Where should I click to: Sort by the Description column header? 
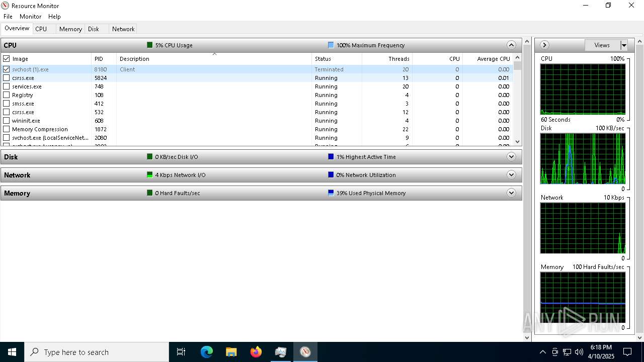pyautogui.click(x=214, y=59)
